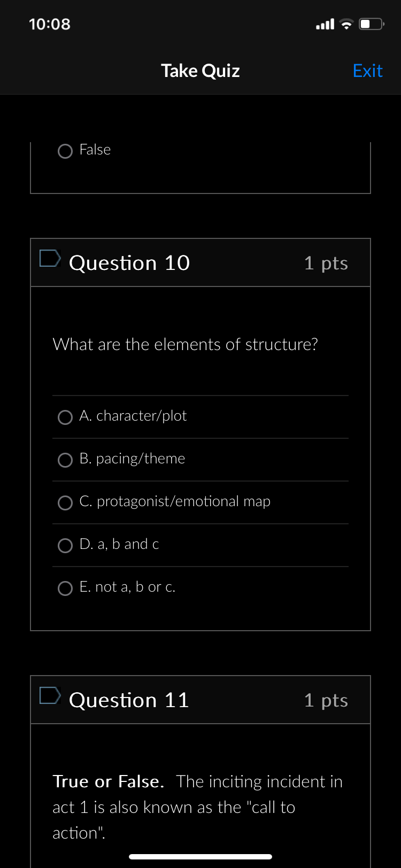Viewport: 401px width, 868px height.
Task: Open the Question 10 header
Action: point(129,262)
